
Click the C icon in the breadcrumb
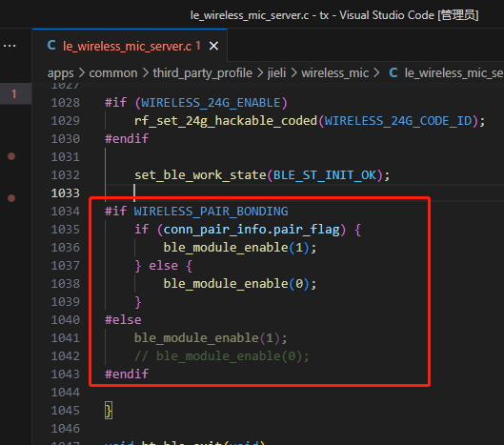point(393,72)
